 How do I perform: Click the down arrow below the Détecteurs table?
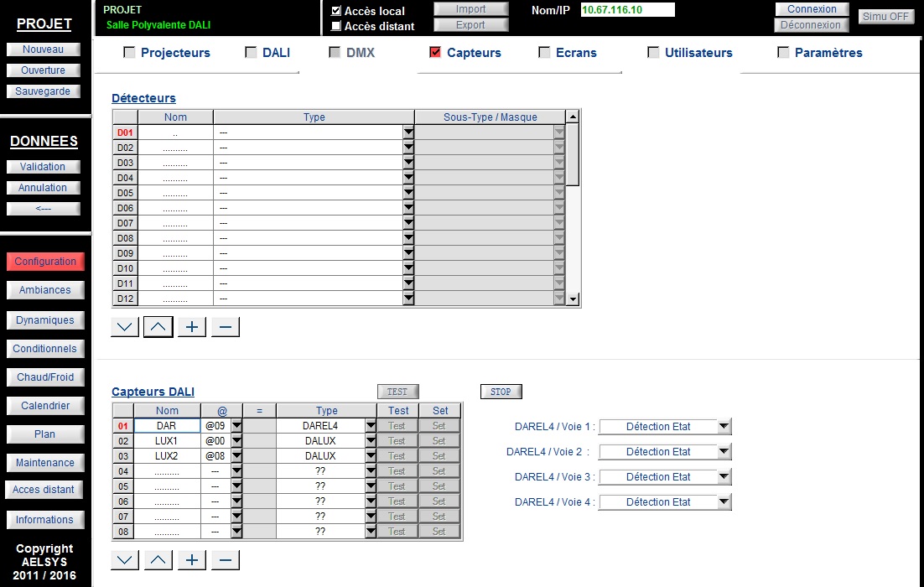point(125,326)
